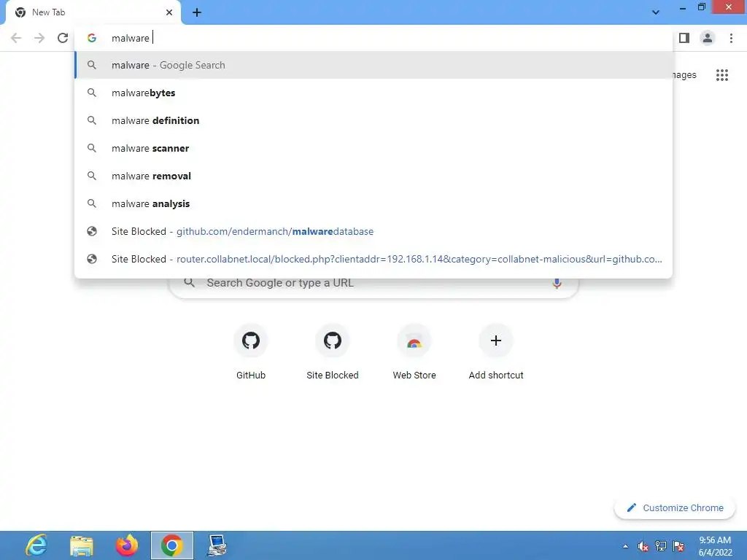This screenshot has width=747, height=560.
Task: Open the Web Store shortcut
Action: point(414,352)
